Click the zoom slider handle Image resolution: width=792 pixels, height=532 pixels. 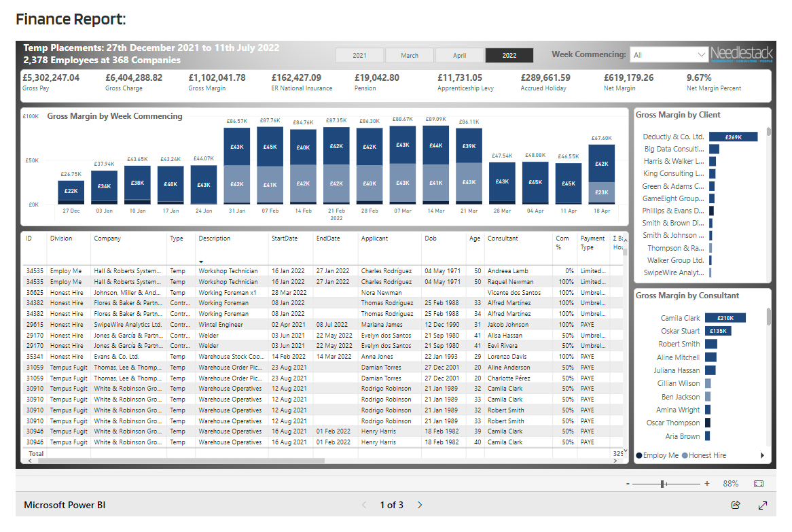click(x=662, y=484)
